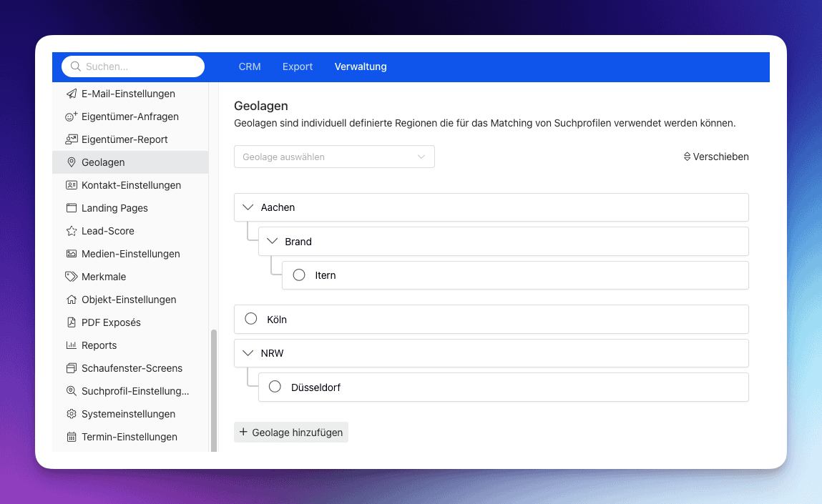Collapse the Aachen tree node
Image resolution: width=822 pixels, height=504 pixels.
(248, 207)
